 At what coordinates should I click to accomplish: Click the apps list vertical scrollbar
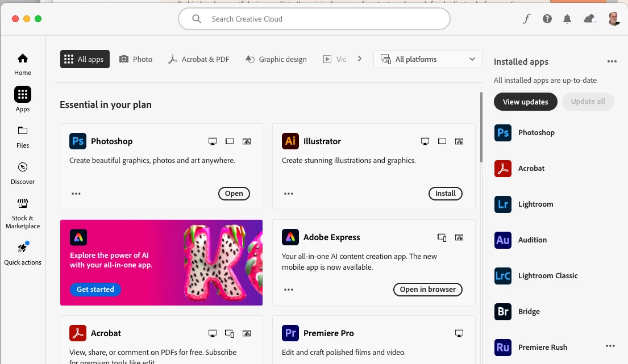pyautogui.click(x=481, y=127)
